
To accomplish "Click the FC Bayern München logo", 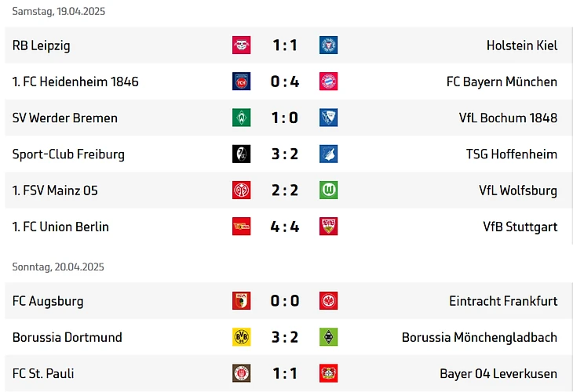I will (x=328, y=82).
